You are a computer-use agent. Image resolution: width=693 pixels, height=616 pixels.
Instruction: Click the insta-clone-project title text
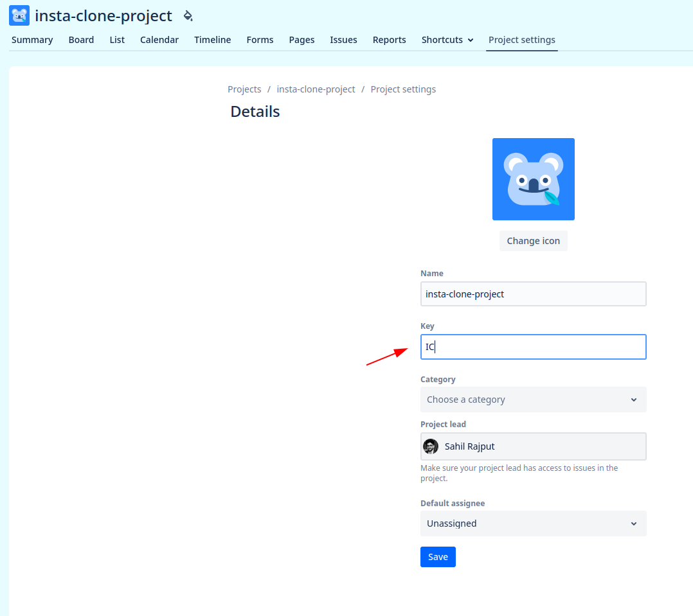(104, 16)
